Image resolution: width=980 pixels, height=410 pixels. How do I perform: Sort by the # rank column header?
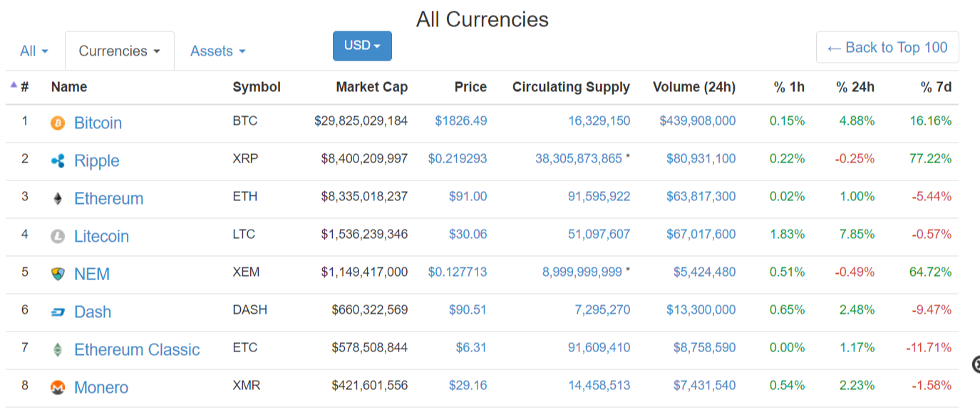coord(24,87)
